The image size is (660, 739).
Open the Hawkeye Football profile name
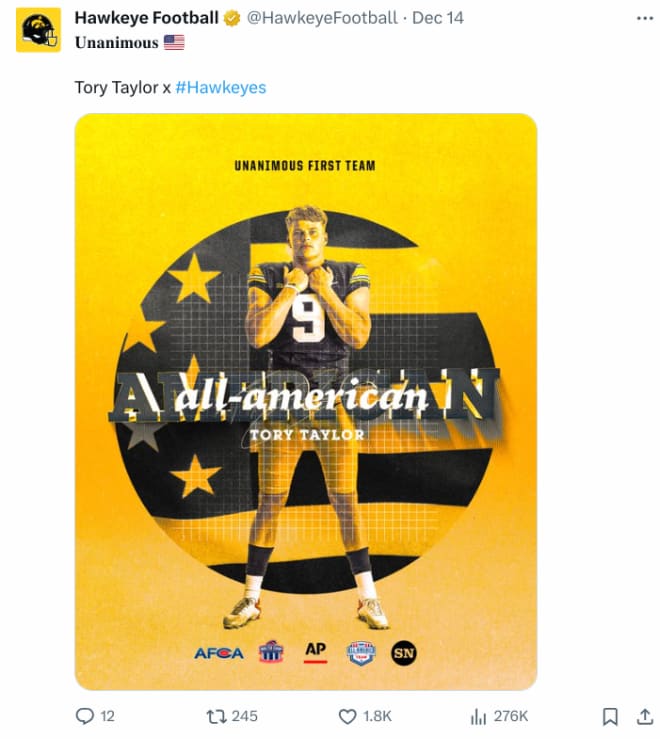coord(147,18)
